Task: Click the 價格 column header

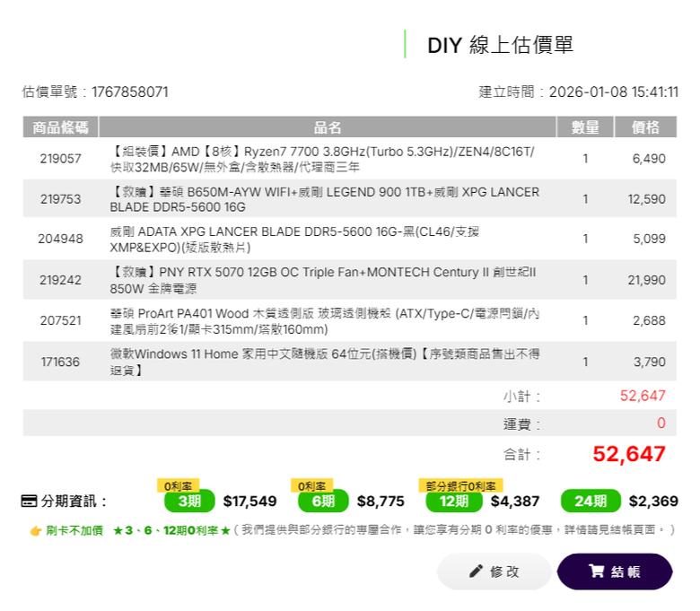Action: pyautogui.click(x=645, y=127)
